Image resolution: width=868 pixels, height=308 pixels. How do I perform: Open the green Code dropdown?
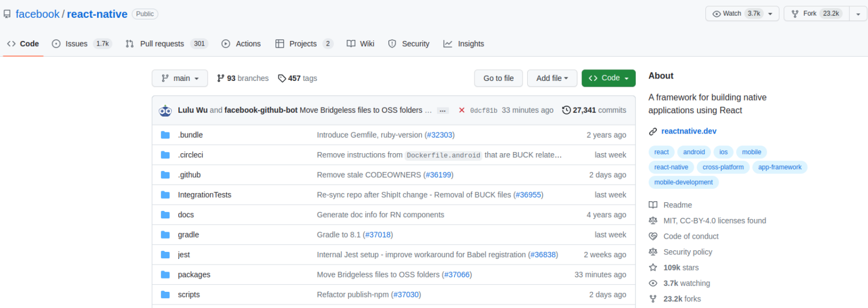pyautogui.click(x=609, y=78)
